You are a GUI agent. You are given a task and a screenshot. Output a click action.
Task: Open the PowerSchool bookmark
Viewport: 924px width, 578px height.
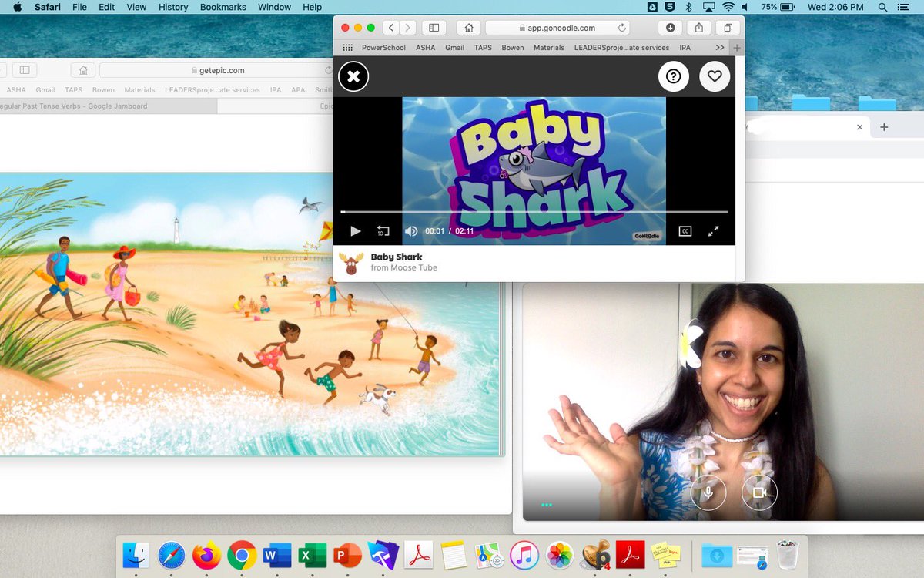click(x=384, y=48)
